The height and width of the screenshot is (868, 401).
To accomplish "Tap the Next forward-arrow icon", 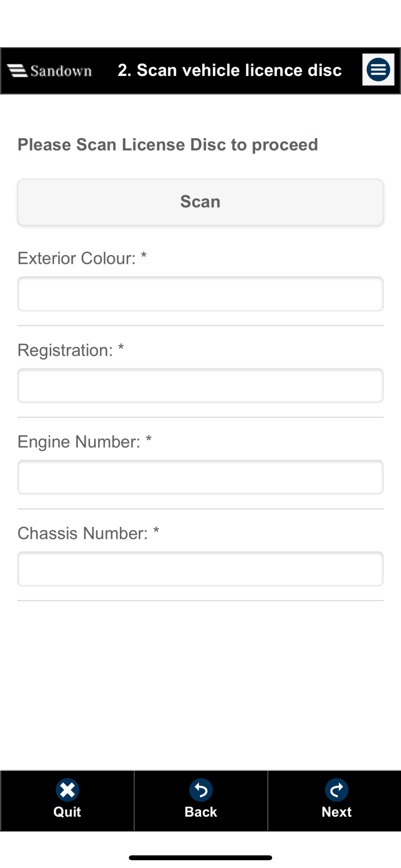I will [337, 790].
